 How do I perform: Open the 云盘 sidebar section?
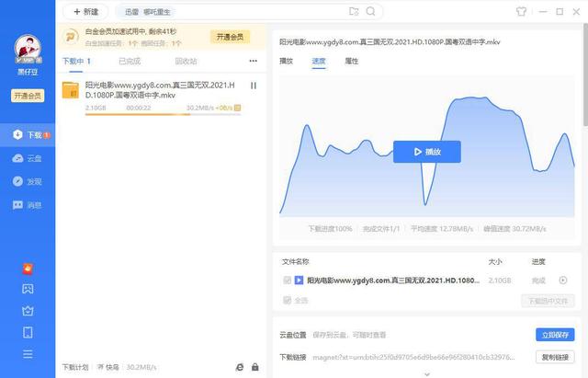(28, 158)
